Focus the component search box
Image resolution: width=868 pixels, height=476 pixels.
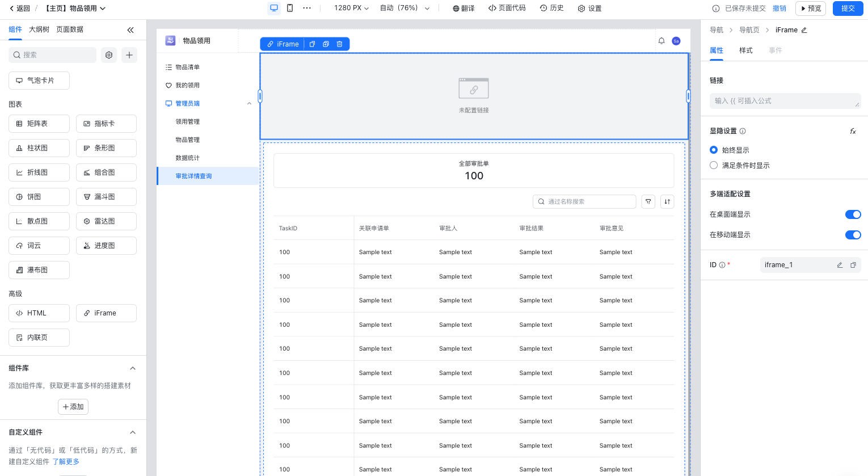click(x=53, y=55)
